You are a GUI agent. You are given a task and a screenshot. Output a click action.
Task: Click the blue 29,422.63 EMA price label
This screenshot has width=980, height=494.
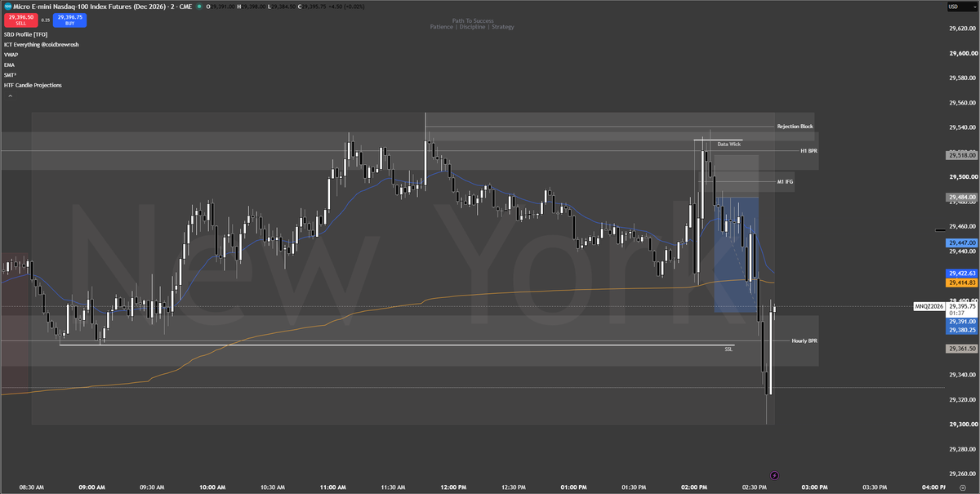962,273
